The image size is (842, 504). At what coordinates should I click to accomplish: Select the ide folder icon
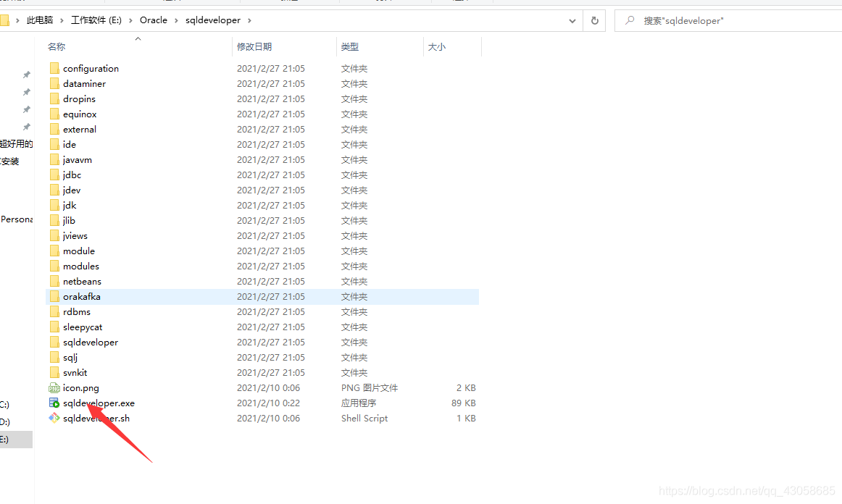click(x=54, y=144)
